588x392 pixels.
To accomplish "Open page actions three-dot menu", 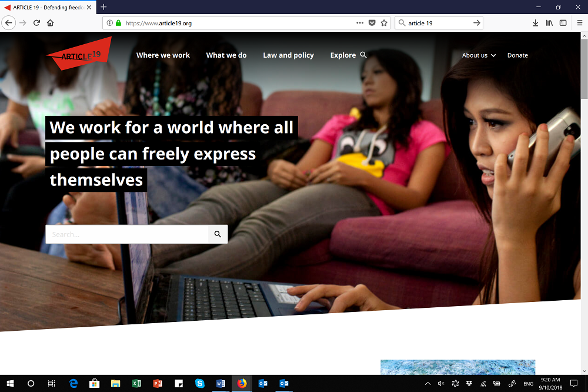I will (x=360, y=23).
